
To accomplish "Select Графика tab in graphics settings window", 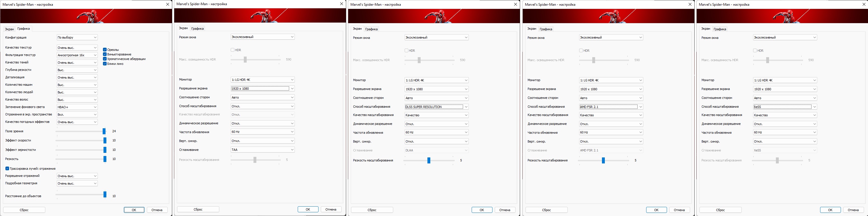I will point(24,29).
